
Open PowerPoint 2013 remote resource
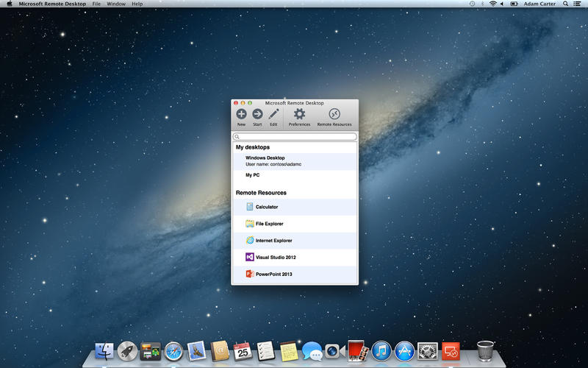tap(273, 274)
